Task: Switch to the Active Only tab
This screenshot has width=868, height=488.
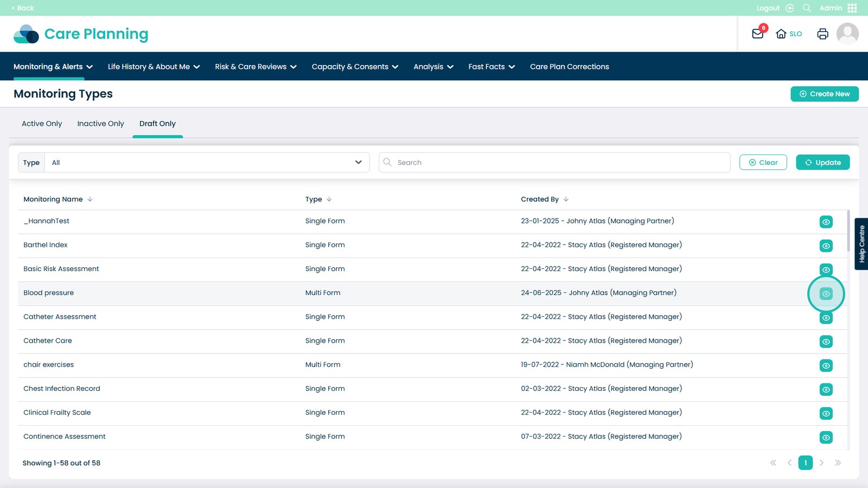Action: coord(42,124)
